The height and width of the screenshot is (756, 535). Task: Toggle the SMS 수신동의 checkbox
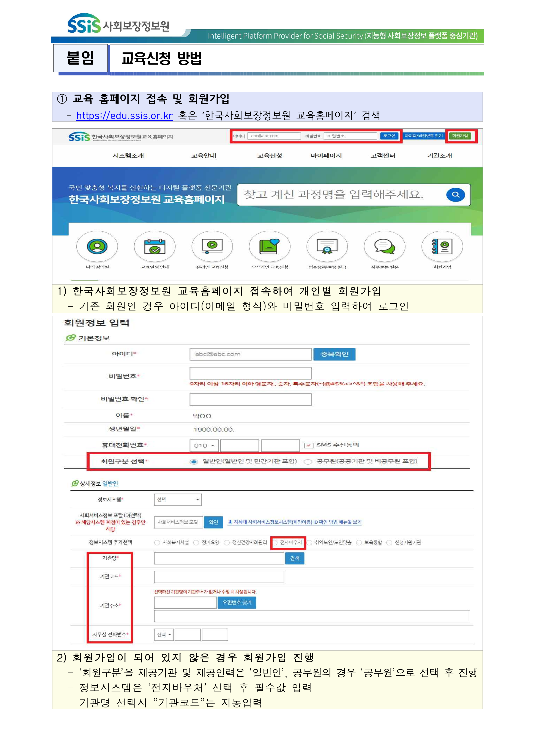point(309,446)
